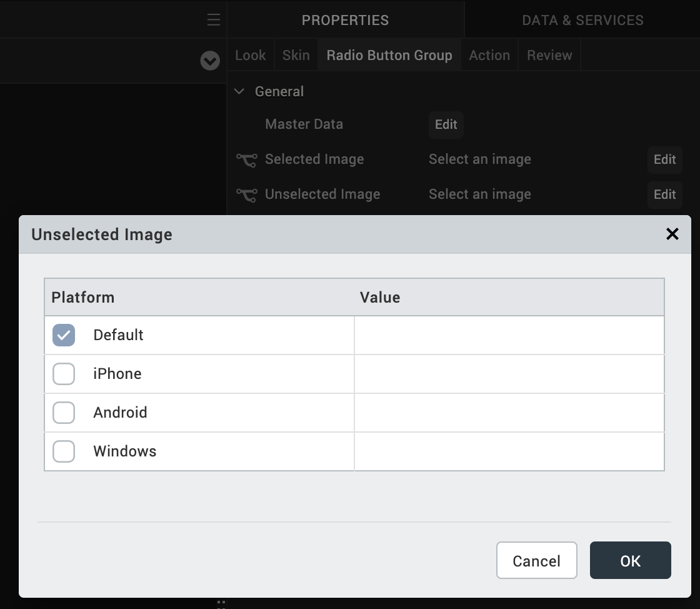Uncheck the Default platform checkbox
The image size is (700, 609).
(x=64, y=335)
